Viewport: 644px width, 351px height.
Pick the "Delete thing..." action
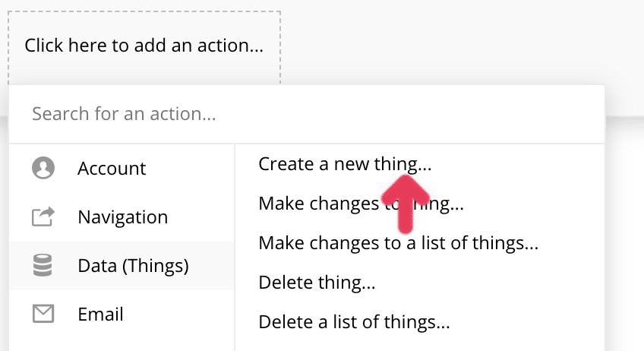coord(317,283)
